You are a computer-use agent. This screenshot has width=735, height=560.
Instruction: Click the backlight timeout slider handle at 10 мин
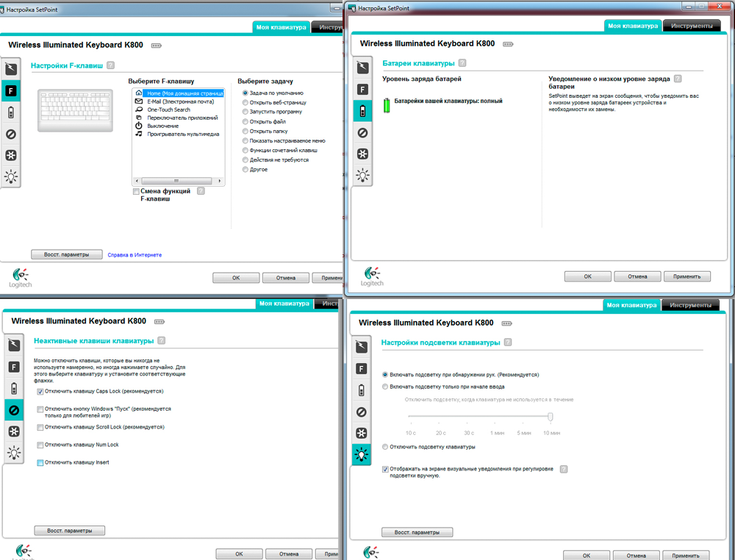pos(551,417)
